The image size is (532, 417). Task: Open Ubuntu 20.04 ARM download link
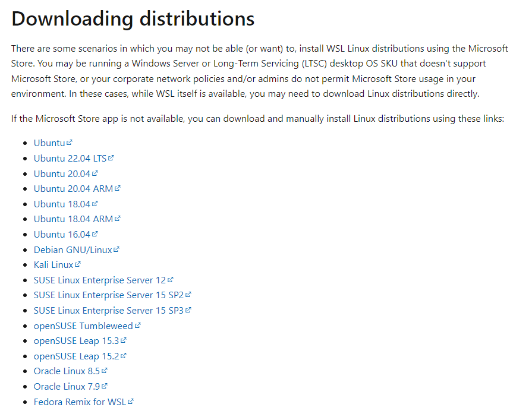coord(77,188)
